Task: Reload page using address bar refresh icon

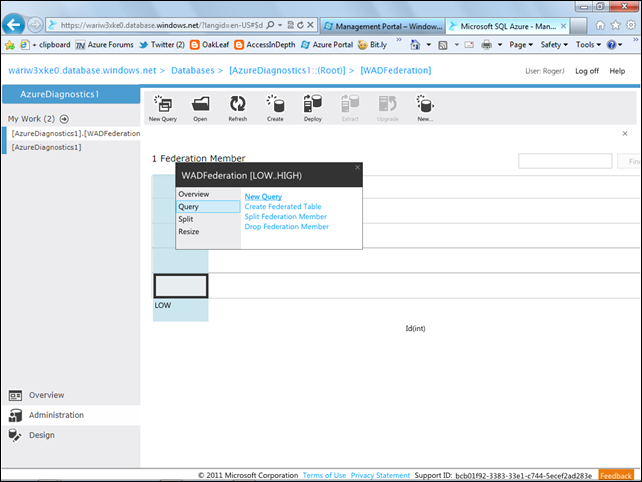Action: (x=301, y=25)
